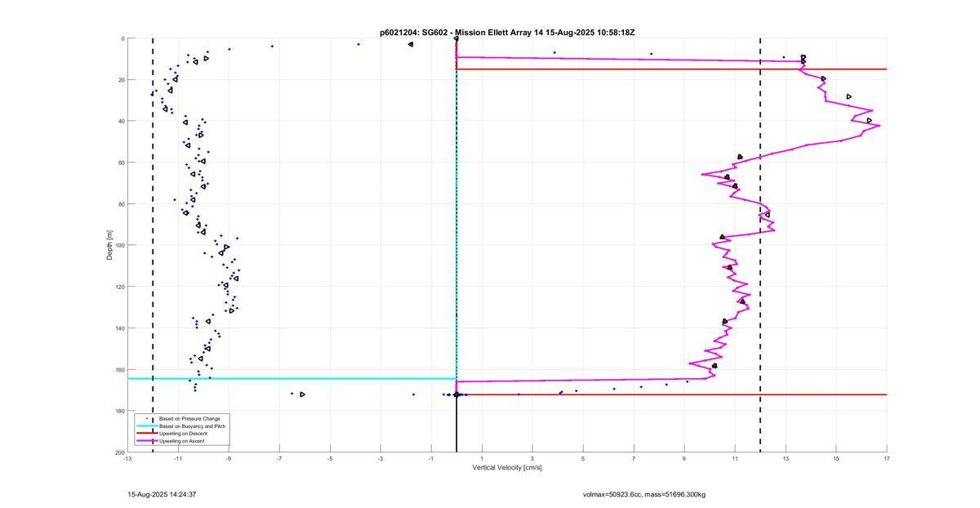Click y-axis tick label "80"
The image size is (980, 508).
(120, 204)
